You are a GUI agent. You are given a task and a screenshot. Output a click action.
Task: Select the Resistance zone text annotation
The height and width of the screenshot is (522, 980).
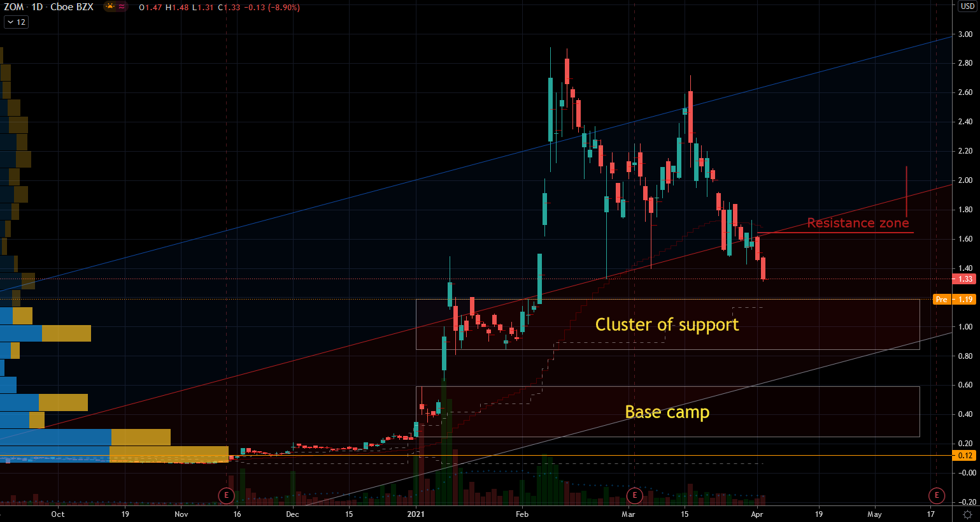858,223
